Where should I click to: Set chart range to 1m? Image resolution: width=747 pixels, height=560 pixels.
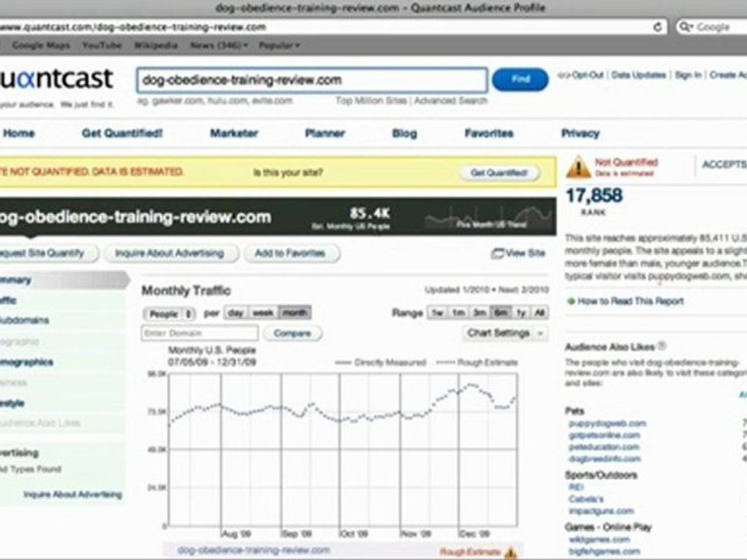pyautogui.click(x=458, y=313)
